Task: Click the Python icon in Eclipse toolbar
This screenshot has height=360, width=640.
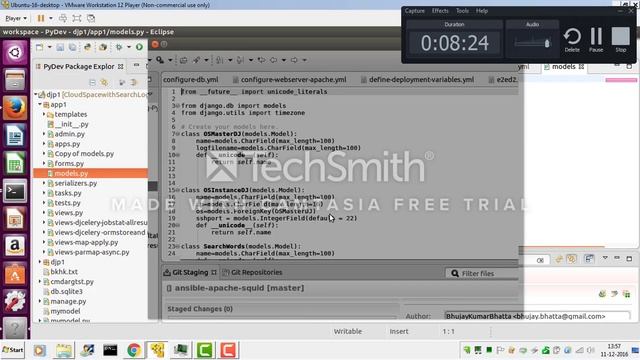Action: [87, 47]
